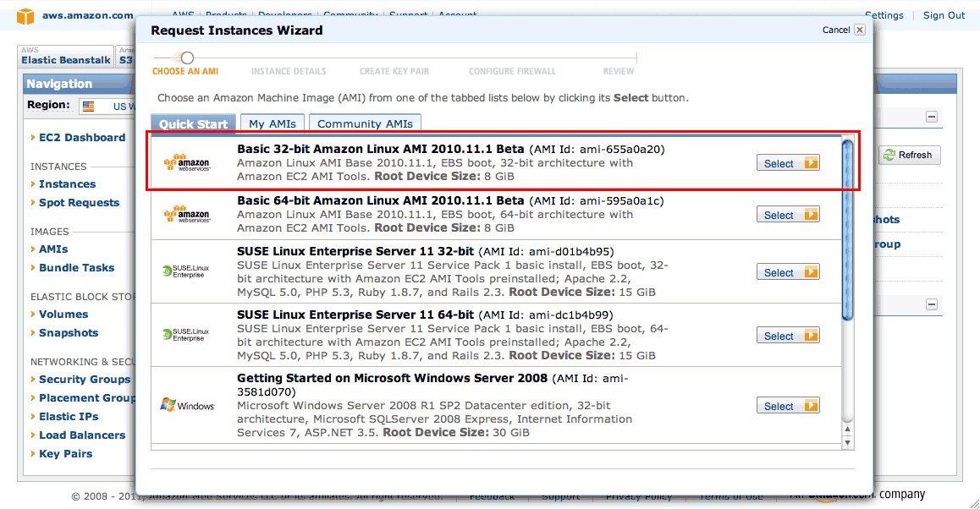Click the REVIEW step label

tap(618, 72)
